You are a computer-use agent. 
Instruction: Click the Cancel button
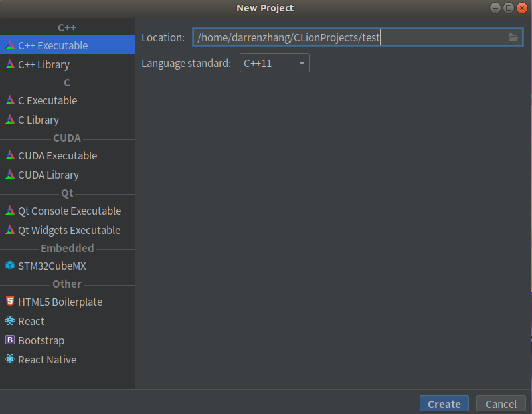[x=501, y=404]
